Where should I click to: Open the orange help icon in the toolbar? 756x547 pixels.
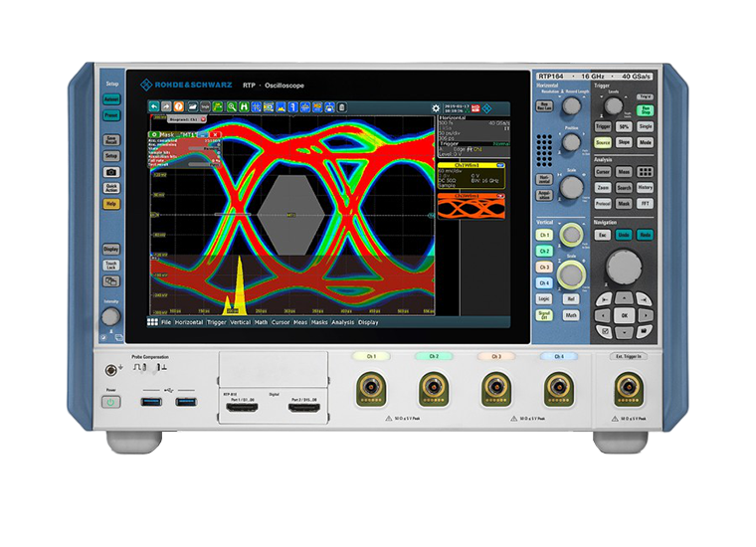178,107
